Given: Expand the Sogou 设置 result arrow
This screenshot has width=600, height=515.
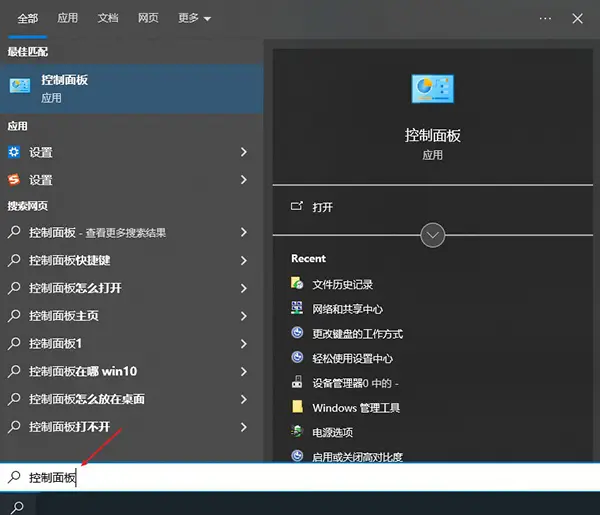Looking at the screenshot, I should point(244,180).
